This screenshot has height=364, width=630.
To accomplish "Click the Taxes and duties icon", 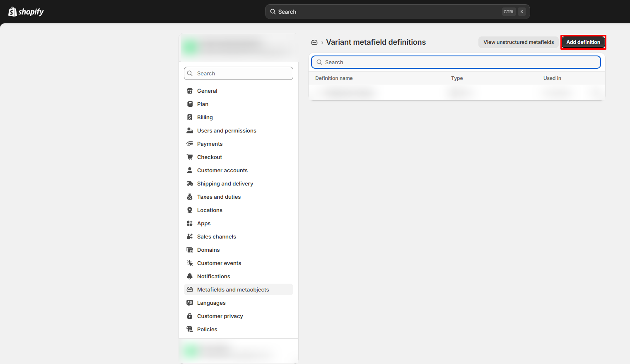I will click(x=190, y=197).
